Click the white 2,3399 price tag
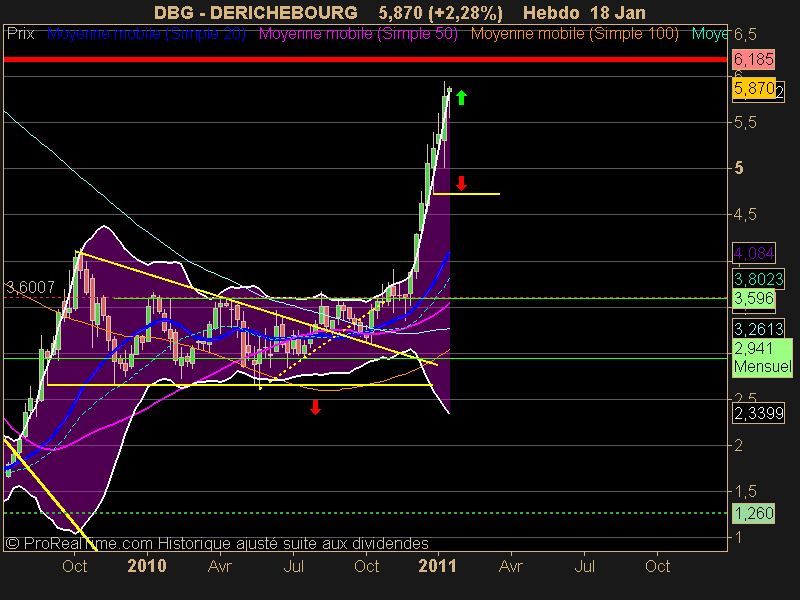Screen dimensions: 800x600 (758, 413)
